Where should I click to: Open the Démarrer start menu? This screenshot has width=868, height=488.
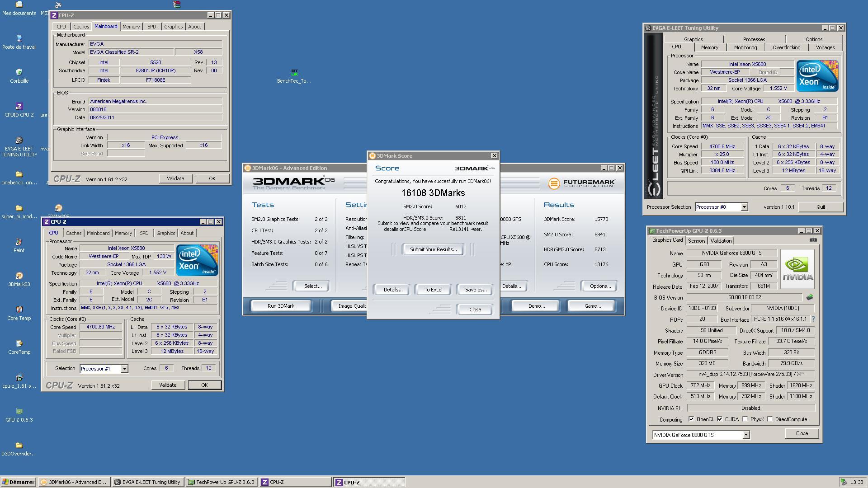(x=18, y=482)
